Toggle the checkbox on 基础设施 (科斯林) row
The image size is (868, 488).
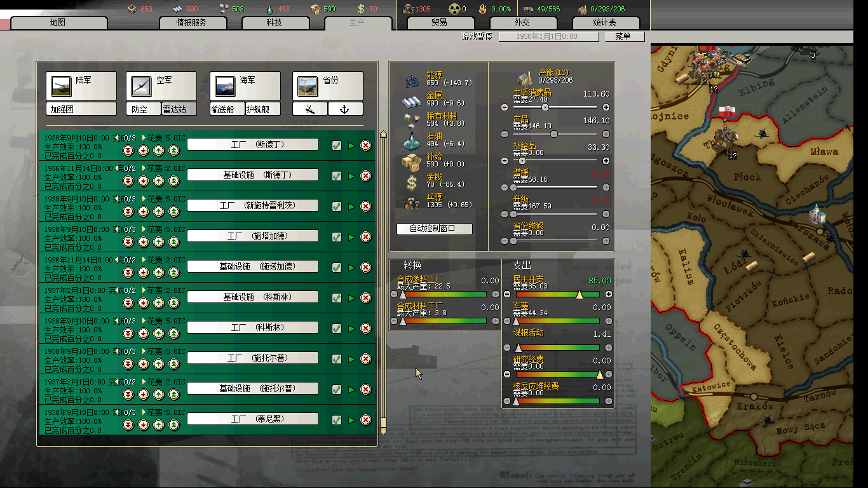337,298
